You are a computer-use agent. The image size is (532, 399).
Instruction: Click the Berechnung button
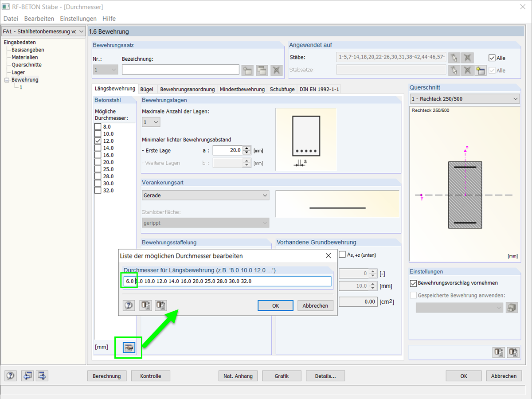click(107, 376)
